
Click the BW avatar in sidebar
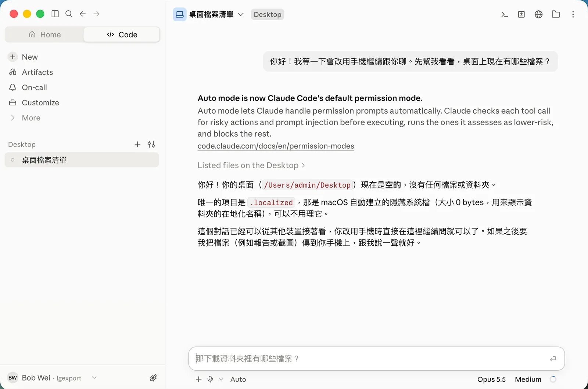point(12,378)
